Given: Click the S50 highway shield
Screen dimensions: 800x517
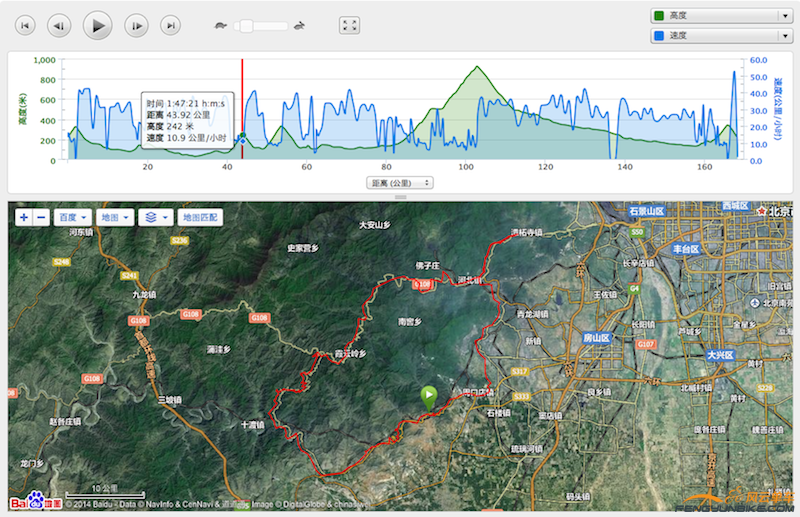Looking at the screenshot, I should pos(637,232).
